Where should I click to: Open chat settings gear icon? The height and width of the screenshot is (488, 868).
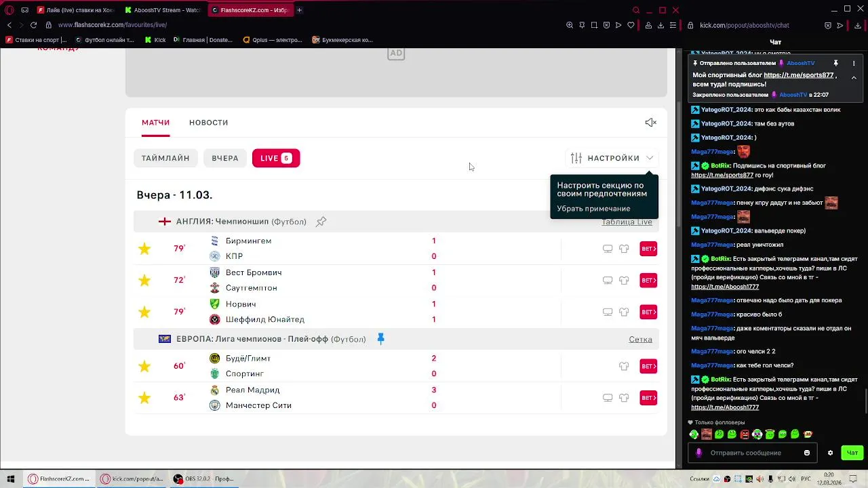pyautogui.click(x=830, y=453)
